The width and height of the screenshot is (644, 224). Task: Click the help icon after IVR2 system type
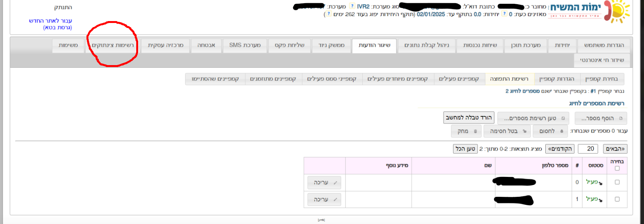pos(352,6)
